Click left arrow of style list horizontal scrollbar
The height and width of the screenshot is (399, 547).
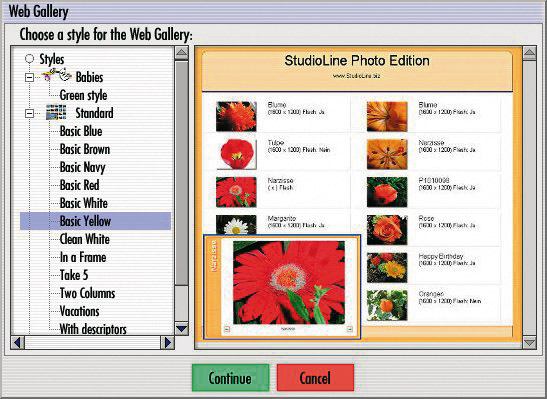(17, 342)
